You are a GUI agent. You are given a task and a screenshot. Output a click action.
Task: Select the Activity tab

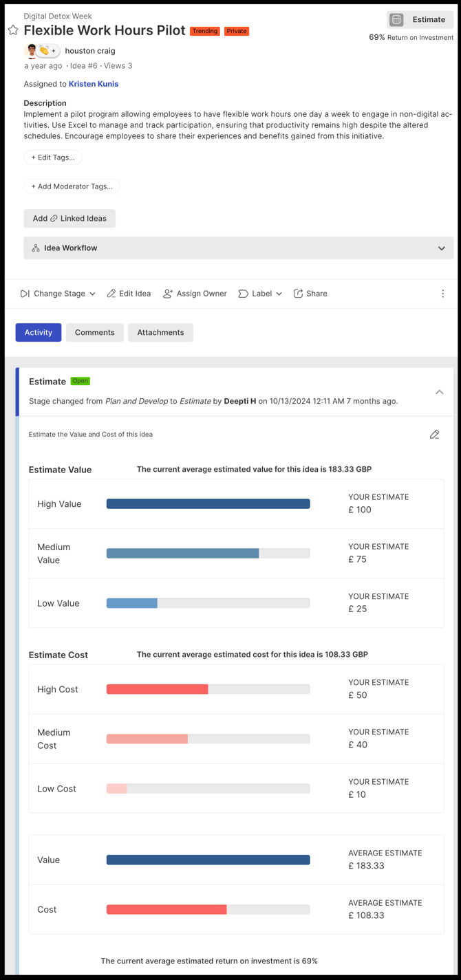pos(39,333)
